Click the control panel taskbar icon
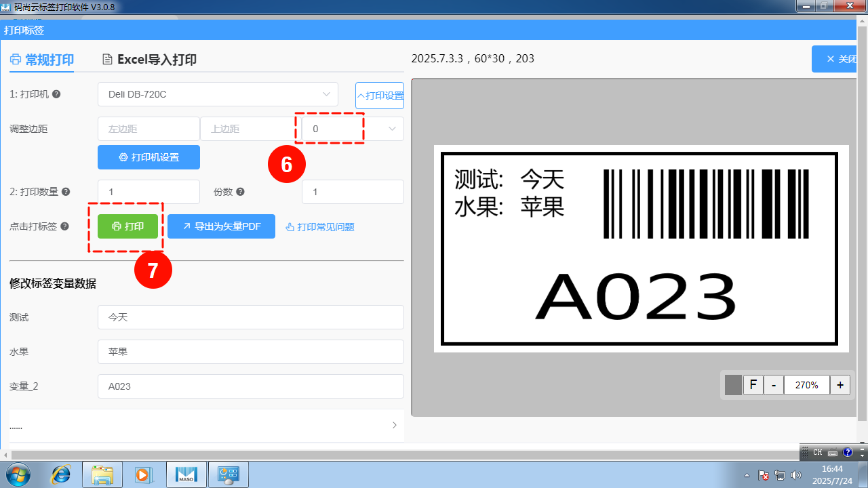The image size is (868, 488). 228,474
